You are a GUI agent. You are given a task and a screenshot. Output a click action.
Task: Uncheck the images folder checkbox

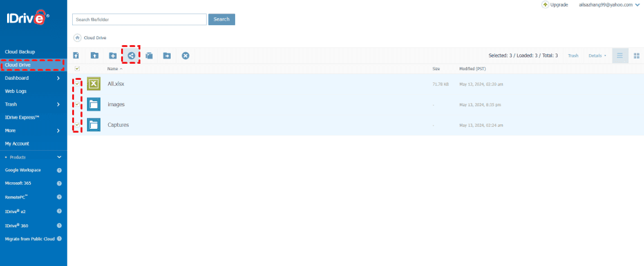[77, 104]
